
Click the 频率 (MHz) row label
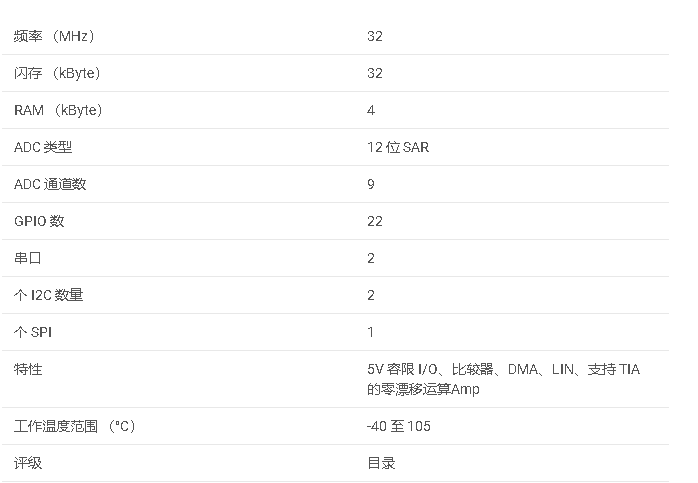pos(54,36)
